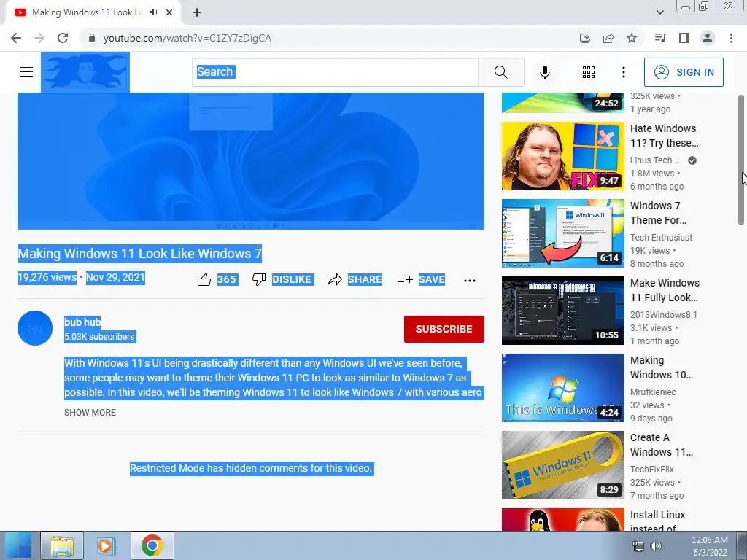Open a new browser tab
The height and width of the screenshot is (560, 747).
197,12
